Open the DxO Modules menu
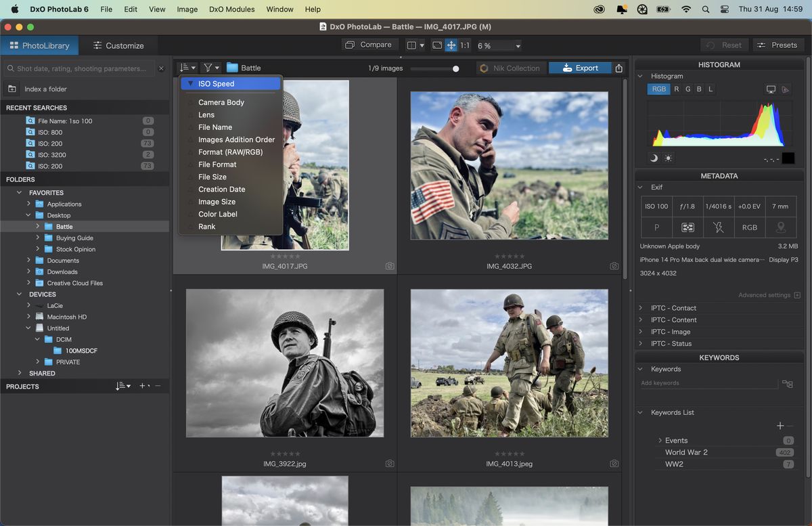 coord(232,9)
